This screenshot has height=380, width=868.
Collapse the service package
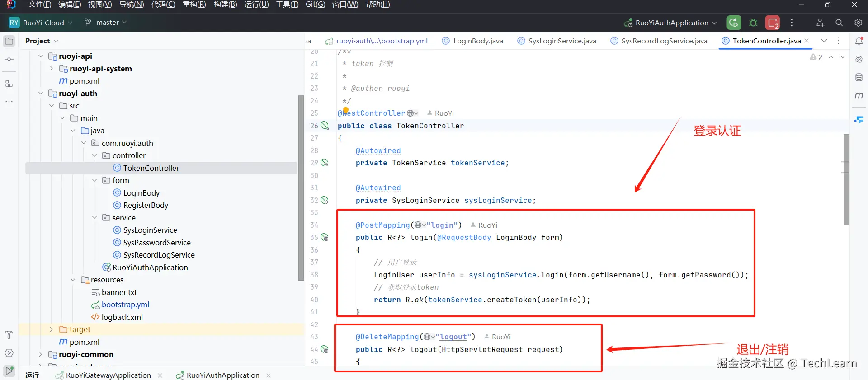pos(94,218)
